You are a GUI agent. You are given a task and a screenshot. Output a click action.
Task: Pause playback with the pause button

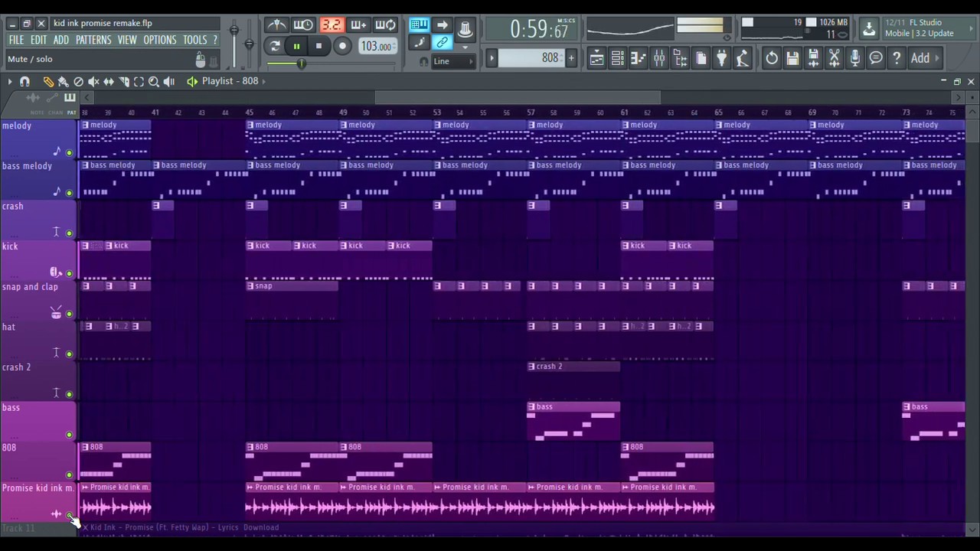(x=296, y=46)
